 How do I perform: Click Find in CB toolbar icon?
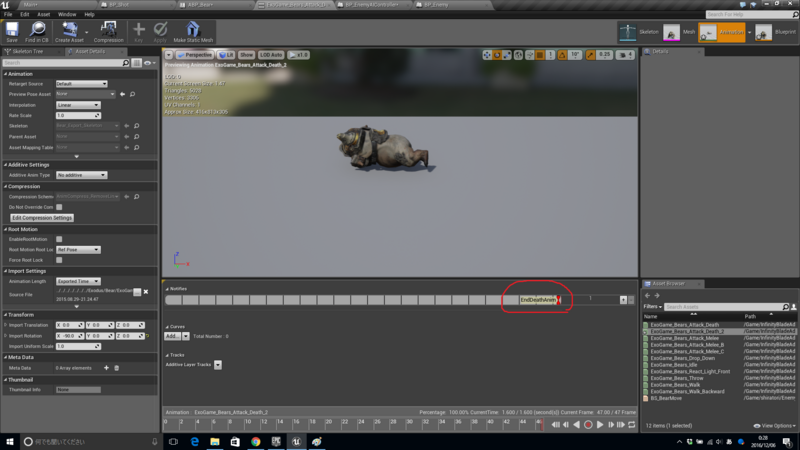37,32
